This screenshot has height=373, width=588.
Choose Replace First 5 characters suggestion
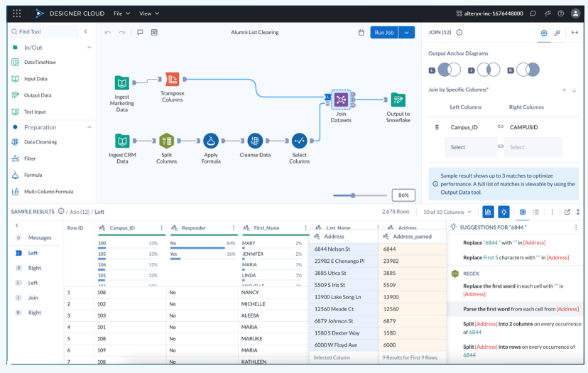[x=516, y=257]
